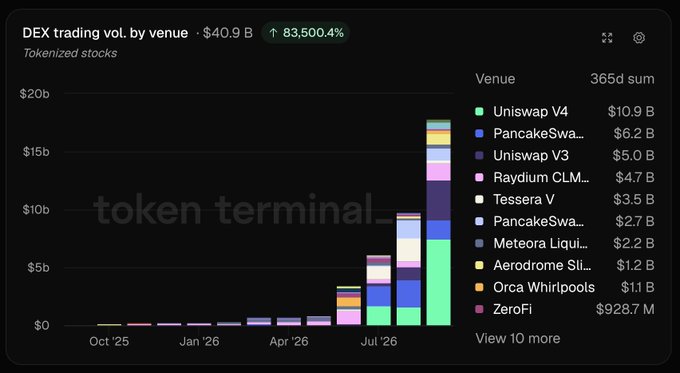Click the $10b axis label
Viewport: 680px width, 373px height.
(36, 210)
